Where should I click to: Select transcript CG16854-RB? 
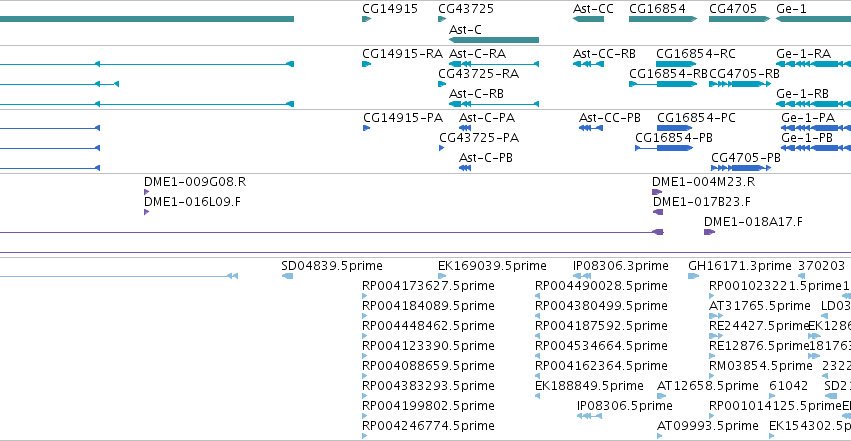663,84
